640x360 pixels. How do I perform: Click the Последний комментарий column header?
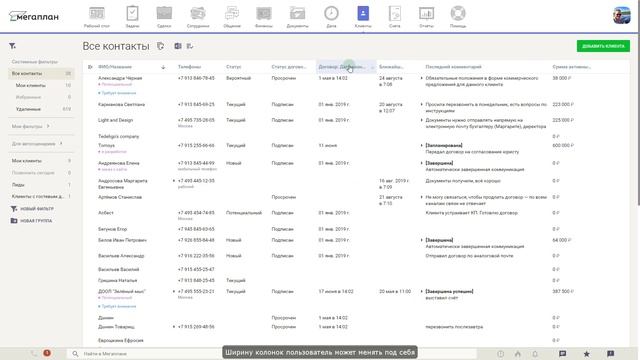pos(453,67)
